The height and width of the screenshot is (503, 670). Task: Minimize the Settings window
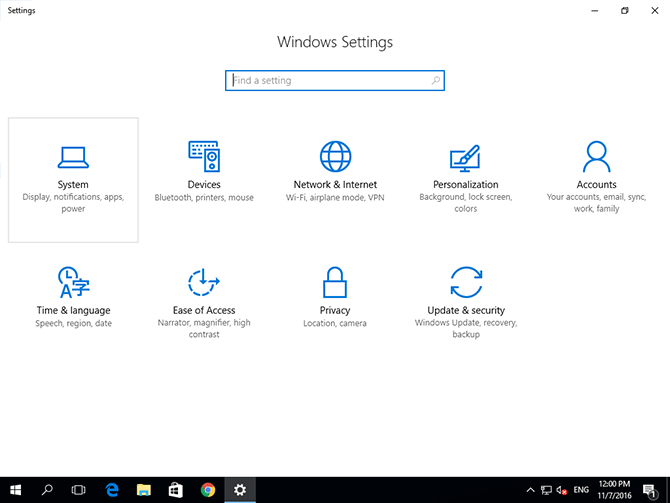click(x=595, y=11)
